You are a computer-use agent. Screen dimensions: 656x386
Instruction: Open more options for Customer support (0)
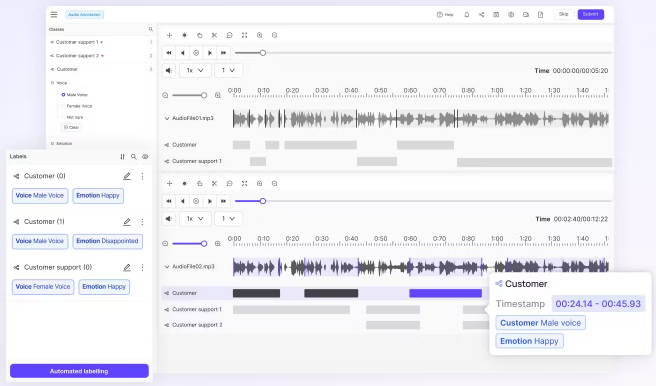[x=142, y=268]
